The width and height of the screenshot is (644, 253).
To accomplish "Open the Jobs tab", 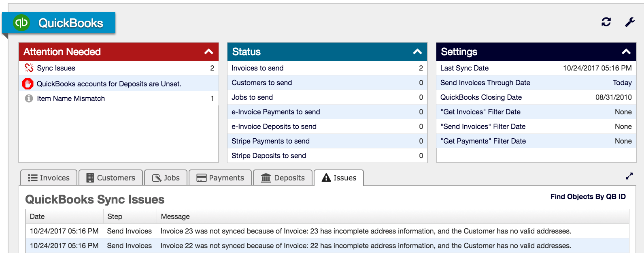I will [166, 178].
